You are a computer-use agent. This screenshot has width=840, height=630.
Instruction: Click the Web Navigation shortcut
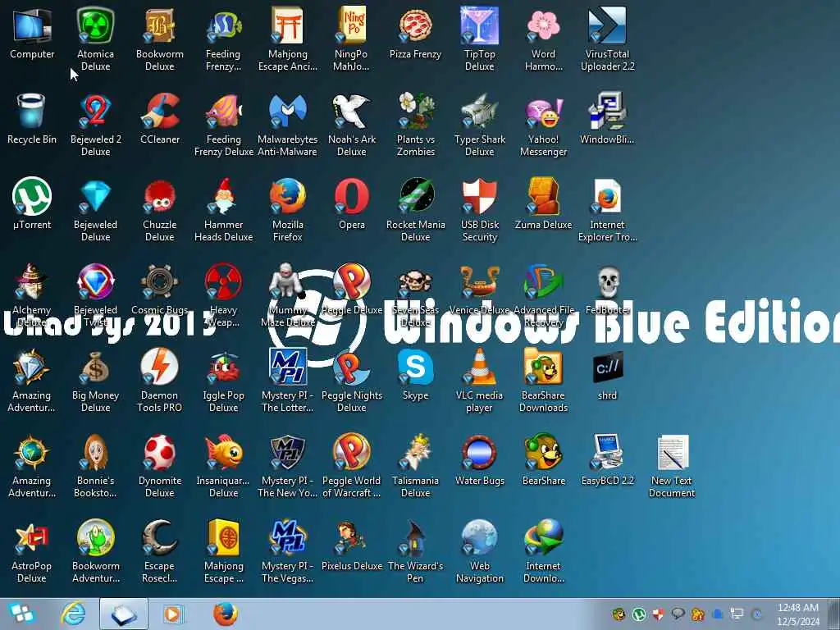click(479, 550)
